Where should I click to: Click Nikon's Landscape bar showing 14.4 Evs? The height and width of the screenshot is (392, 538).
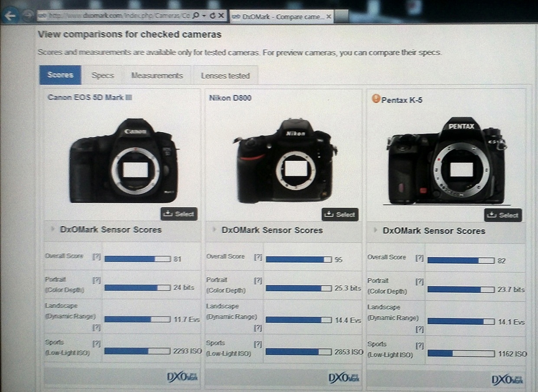(x=299, y=320)
